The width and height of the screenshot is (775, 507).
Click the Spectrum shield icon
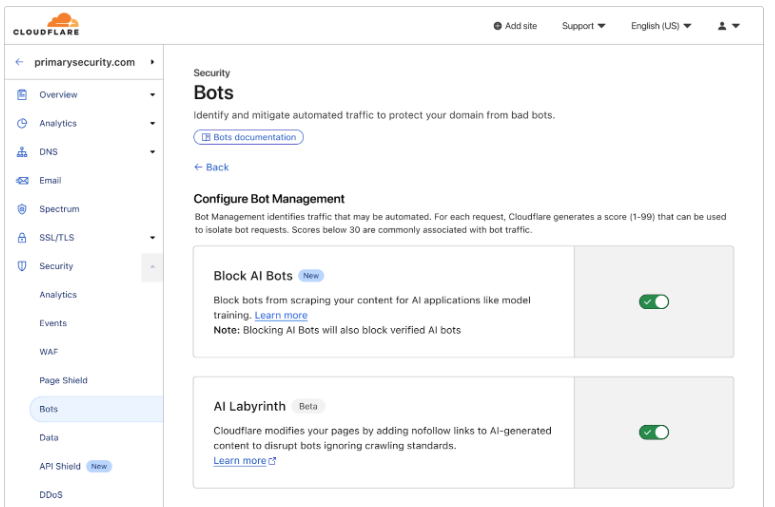(22, 209)
